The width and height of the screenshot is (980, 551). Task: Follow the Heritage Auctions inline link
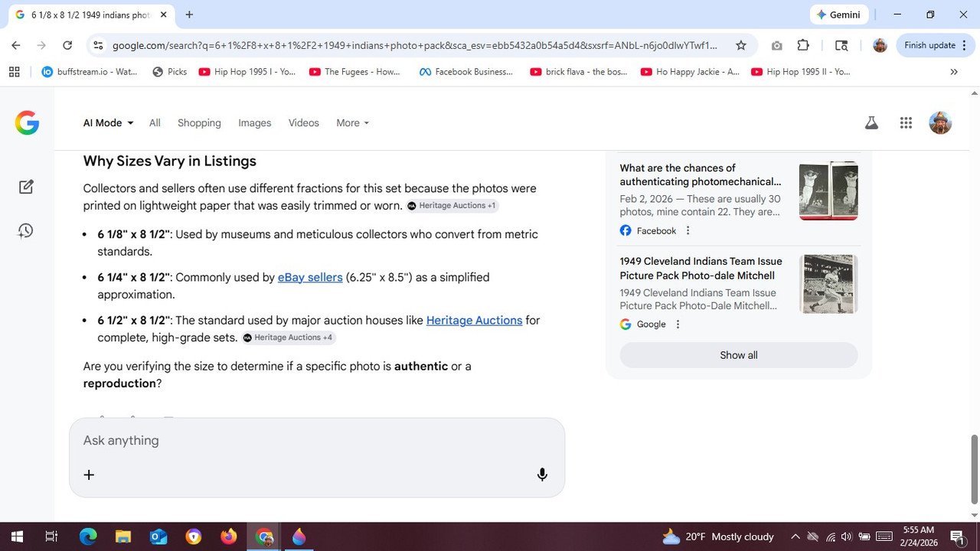click(x=474, y=320)
